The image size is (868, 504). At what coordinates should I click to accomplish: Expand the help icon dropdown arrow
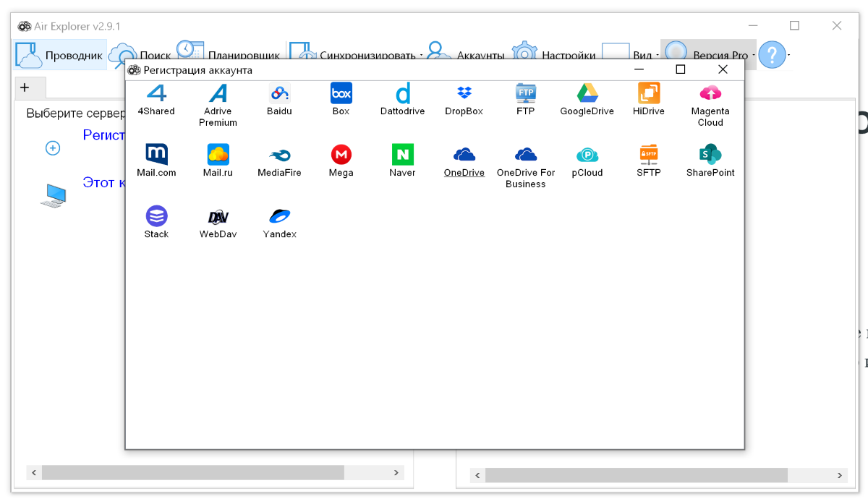point(789,55)
